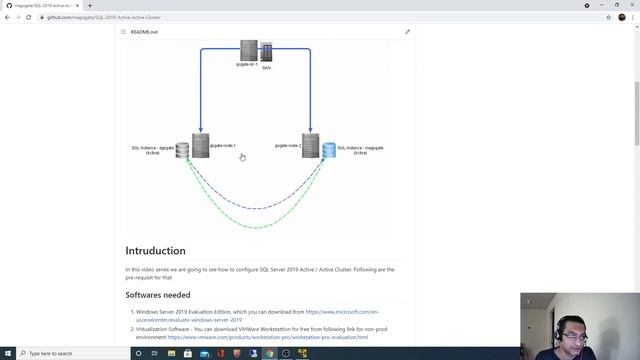Click the webcam overlay video
Image resolution: width=640 pixels, height=360 pixels.
pyautogui.click(x=580, y=326)
